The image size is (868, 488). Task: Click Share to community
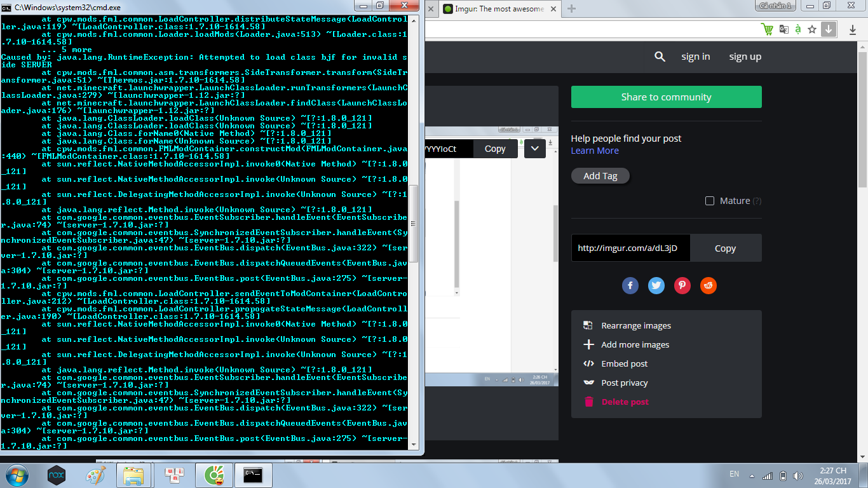667,97
